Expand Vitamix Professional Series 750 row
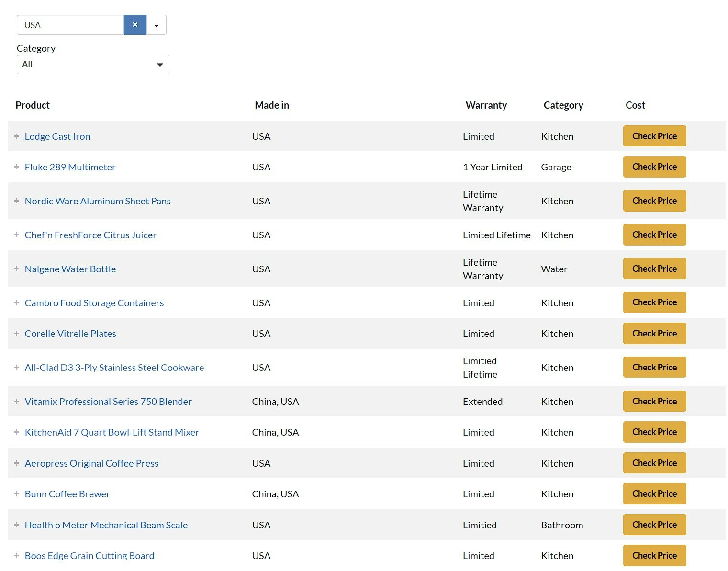Screen dimensions: 728x571 coord(16,402)
